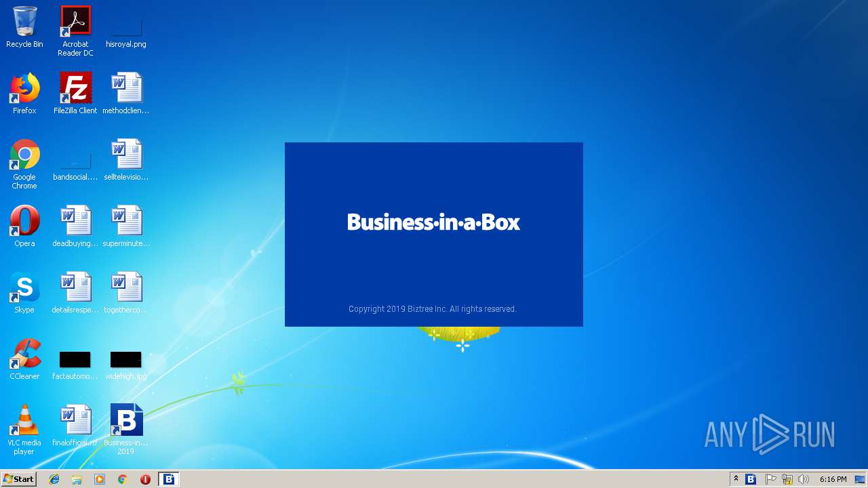Launch VLC media player shortcut

(x=24, y=430)
